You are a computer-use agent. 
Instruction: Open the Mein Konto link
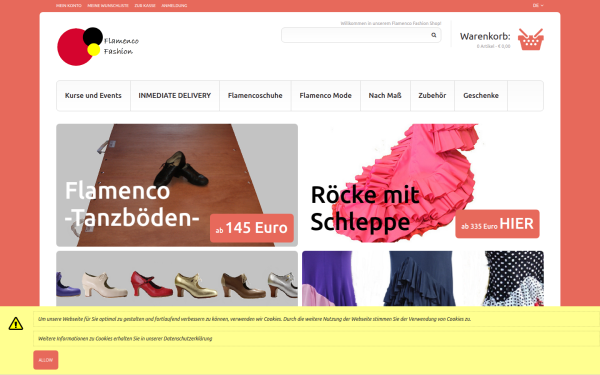pos(69,6)
